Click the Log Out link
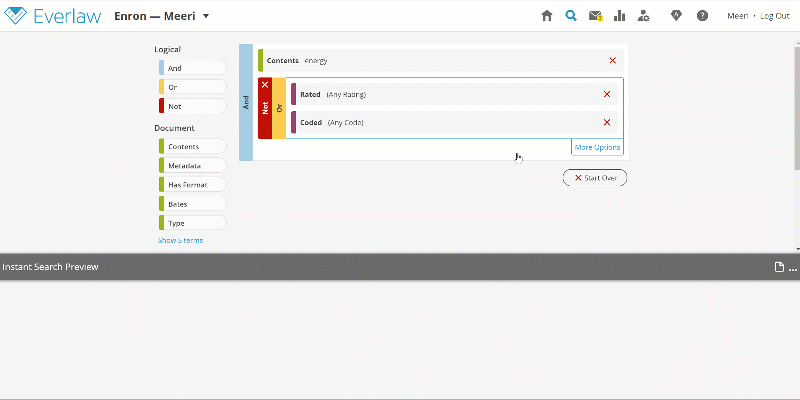 [775, 16]
